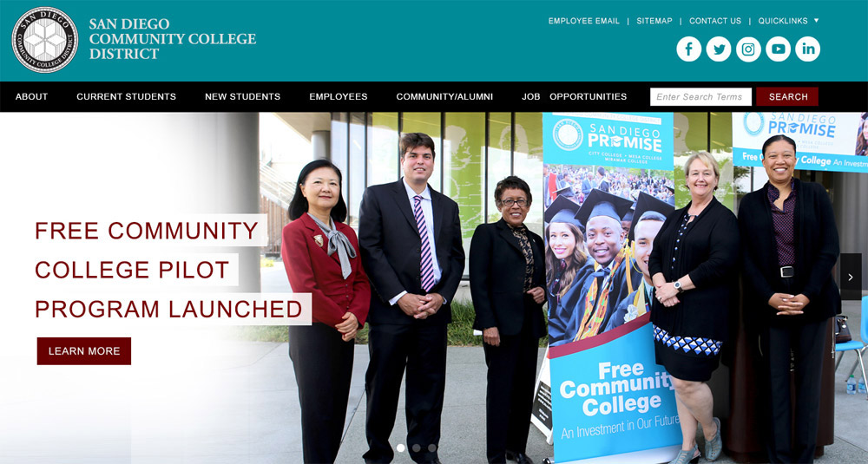Image resolution: width=868 pixels, height=464 pixels.
Task: Open the New Students menu
Action: coord(242,97)
